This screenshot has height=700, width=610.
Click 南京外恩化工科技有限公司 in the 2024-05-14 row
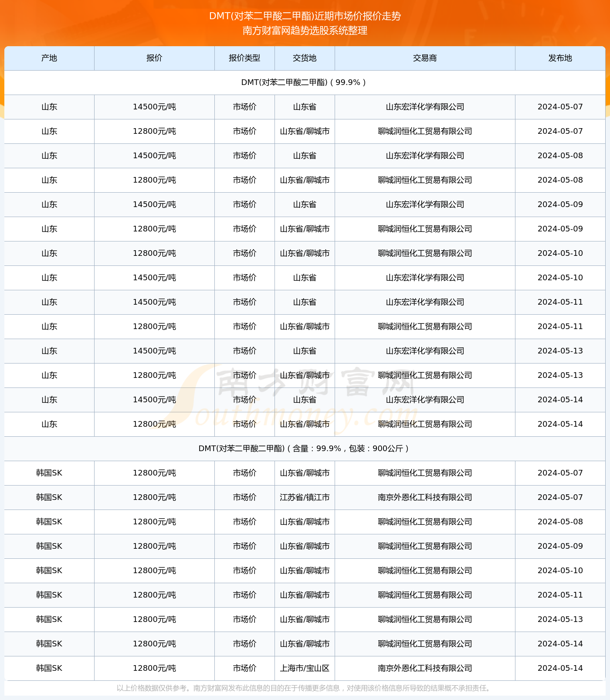(425, 668)
